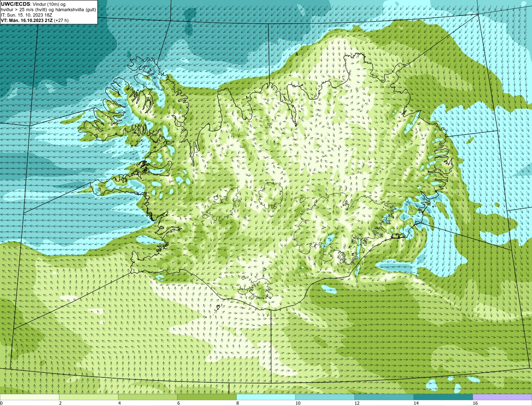The width and height of the screenshot is (532, 406).
Task: Click the "VT: Mán. 16.10.2023 21Z" valid time
Action: point(27,20)
